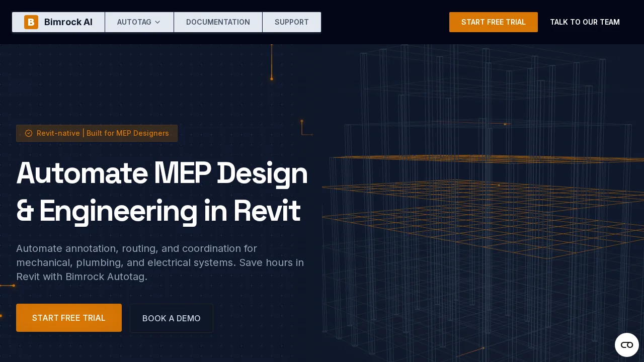Click the "& Engineering in Revit" headline line
644x362 pixels.
[x=158, y=211]
